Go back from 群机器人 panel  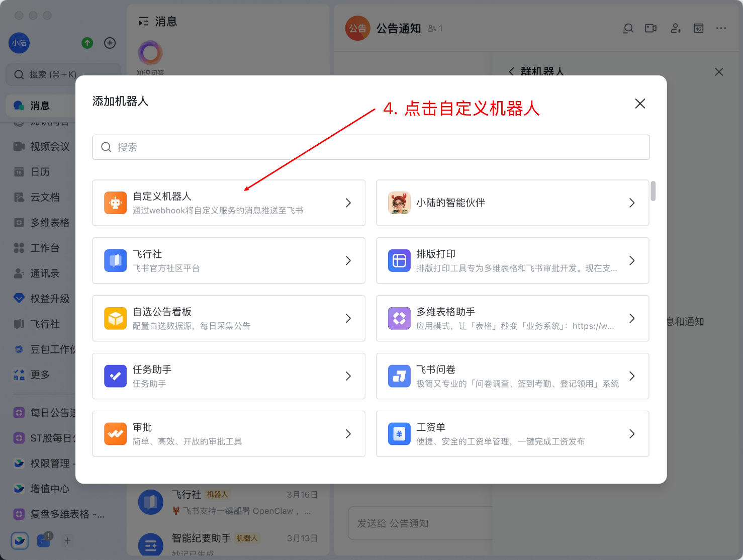(x=511, y=71)
